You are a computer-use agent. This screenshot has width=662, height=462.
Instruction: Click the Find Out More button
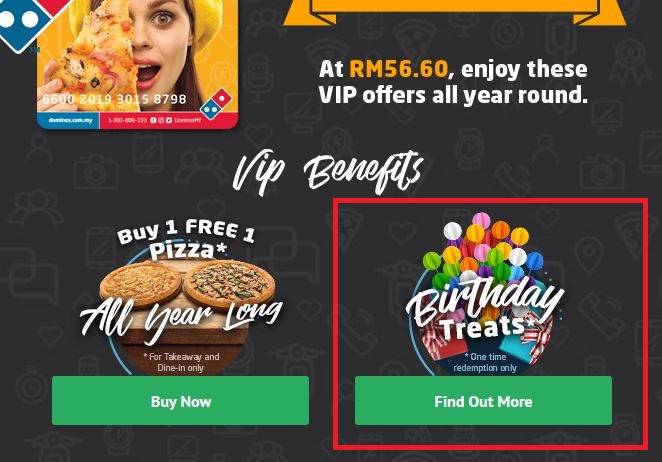point(483,400)
